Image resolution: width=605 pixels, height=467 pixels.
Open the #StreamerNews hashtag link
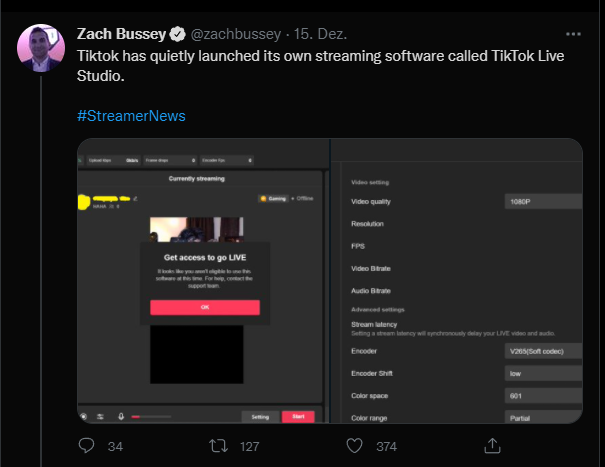131,115
